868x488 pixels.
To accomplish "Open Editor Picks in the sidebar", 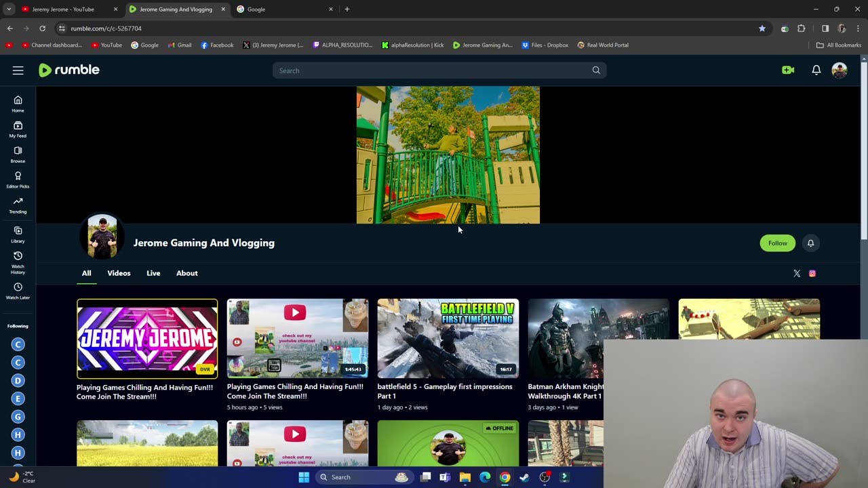I will tap(18, 180).
